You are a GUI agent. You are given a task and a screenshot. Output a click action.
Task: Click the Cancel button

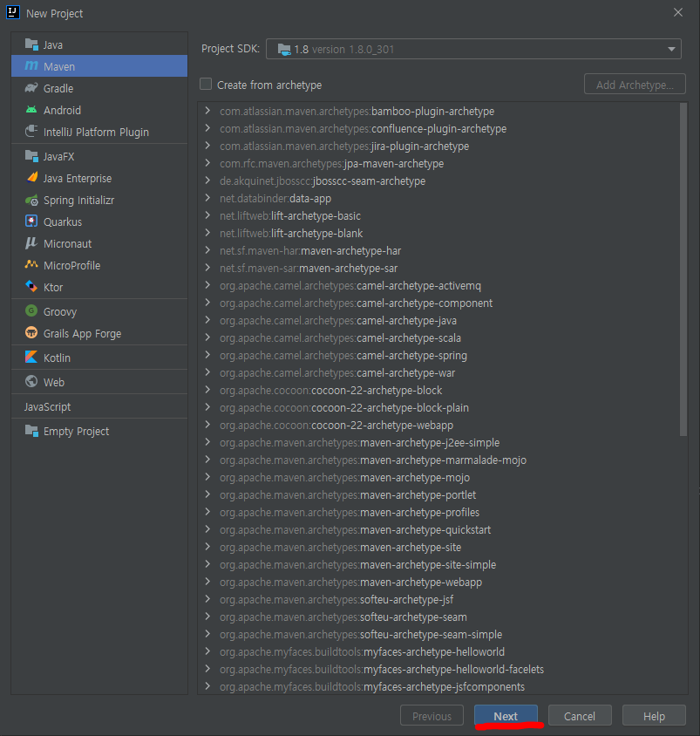tap(580, 716)
